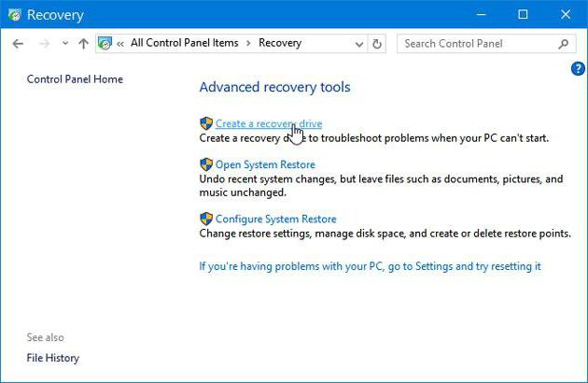Viewport: 588px width, 383px height.
Task: Refresh the Recovery page
Action: [377, 44]
